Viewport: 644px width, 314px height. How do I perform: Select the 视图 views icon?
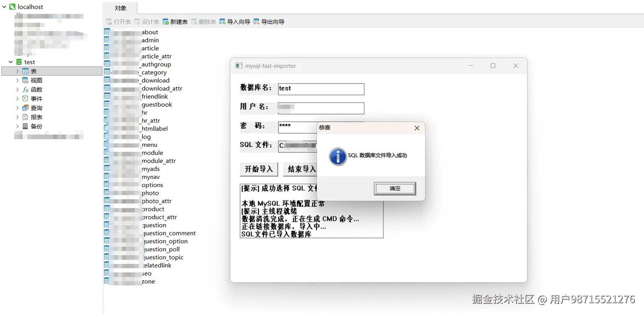point(26,80)
